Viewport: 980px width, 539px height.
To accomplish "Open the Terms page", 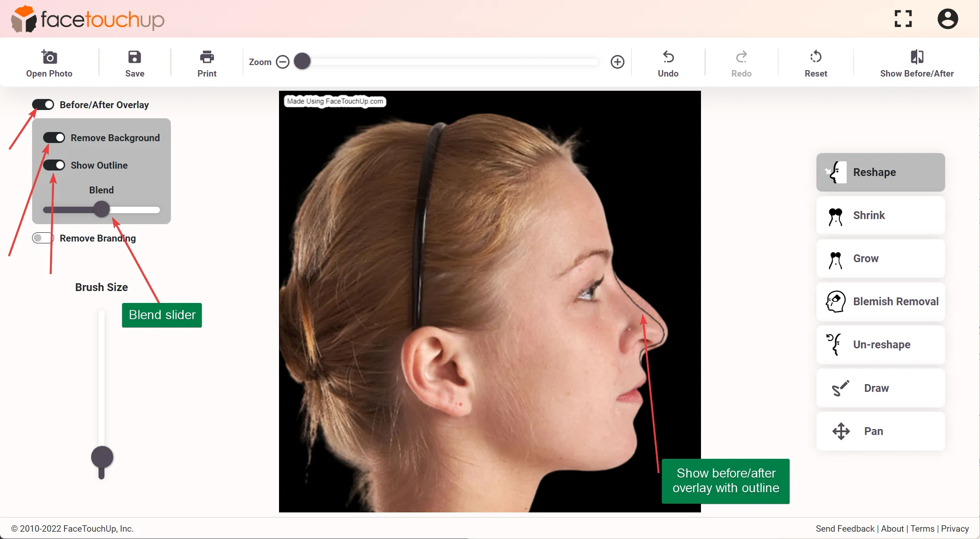I will 921,528.
